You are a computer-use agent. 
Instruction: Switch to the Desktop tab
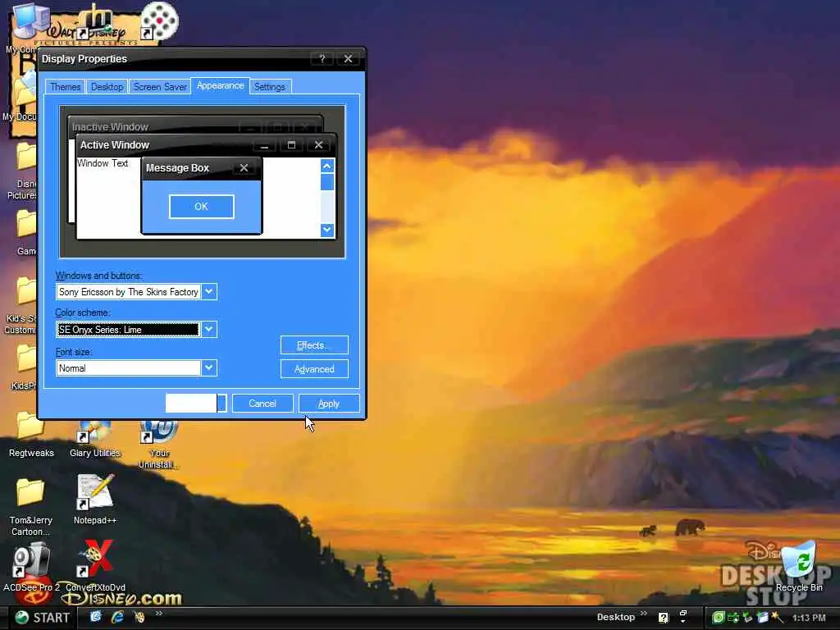tap(107, 87)
